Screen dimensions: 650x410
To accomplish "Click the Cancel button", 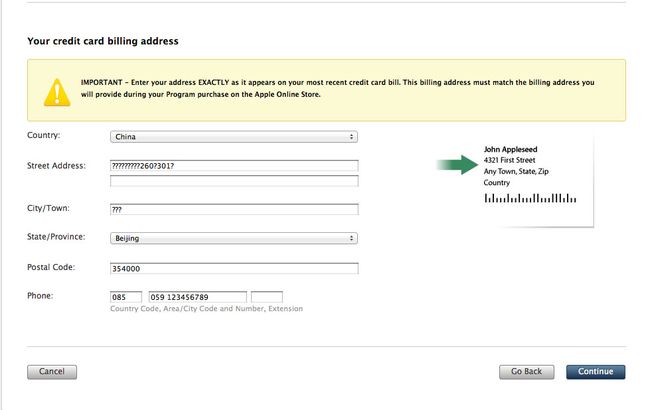I will pyautogui.click(x=52, y=372).
